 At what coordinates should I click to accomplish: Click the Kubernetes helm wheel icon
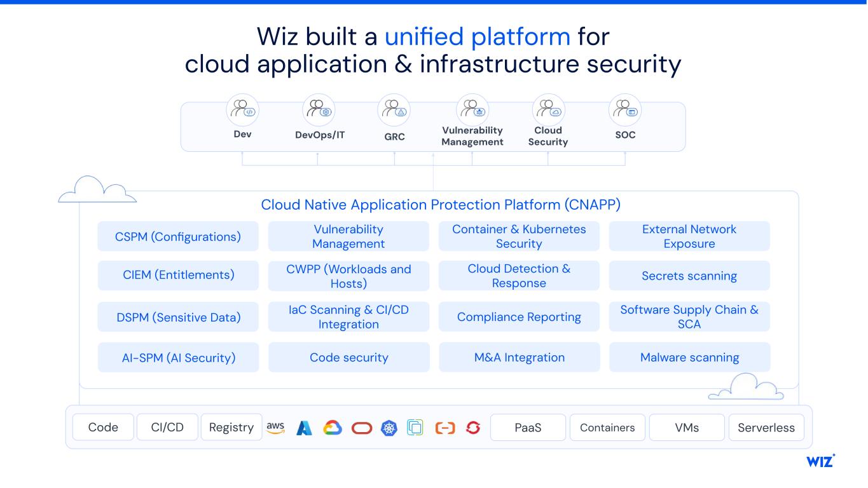pyautogui.click(x=389, y=428)
